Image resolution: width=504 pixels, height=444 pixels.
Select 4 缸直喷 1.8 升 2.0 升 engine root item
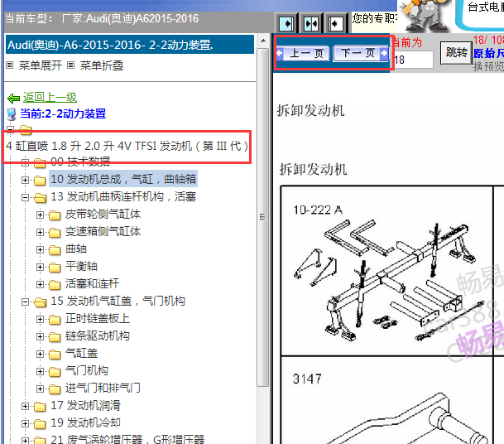(127, 146)
